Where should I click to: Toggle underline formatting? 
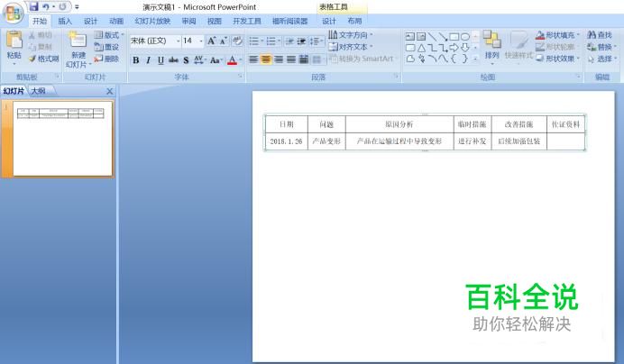[x=161, y=60]
